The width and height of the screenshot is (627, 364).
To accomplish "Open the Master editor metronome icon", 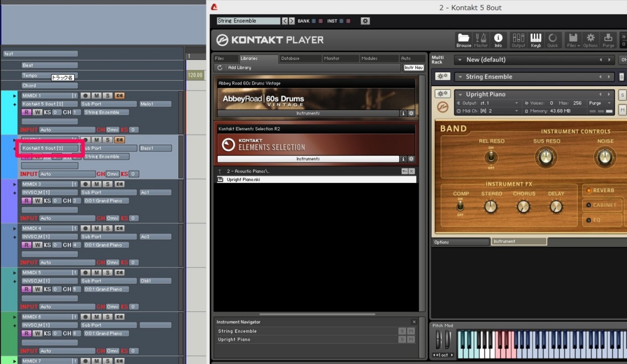I will pyautogui.click(x=481, y=40).
